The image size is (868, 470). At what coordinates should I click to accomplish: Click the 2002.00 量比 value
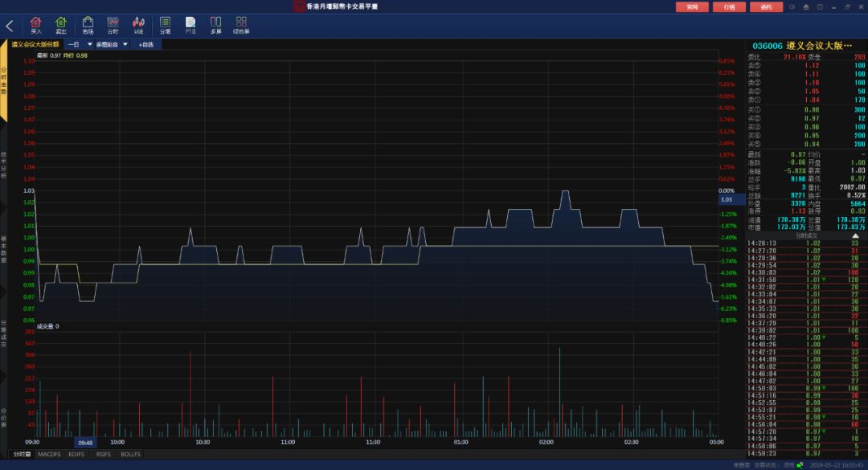[x=852, y=187]
